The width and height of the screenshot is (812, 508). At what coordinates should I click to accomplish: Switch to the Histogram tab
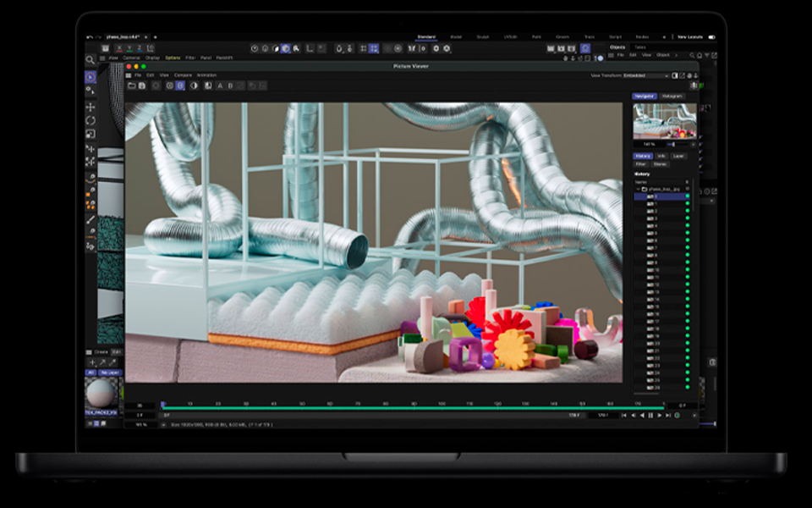[x=672, y=97]
